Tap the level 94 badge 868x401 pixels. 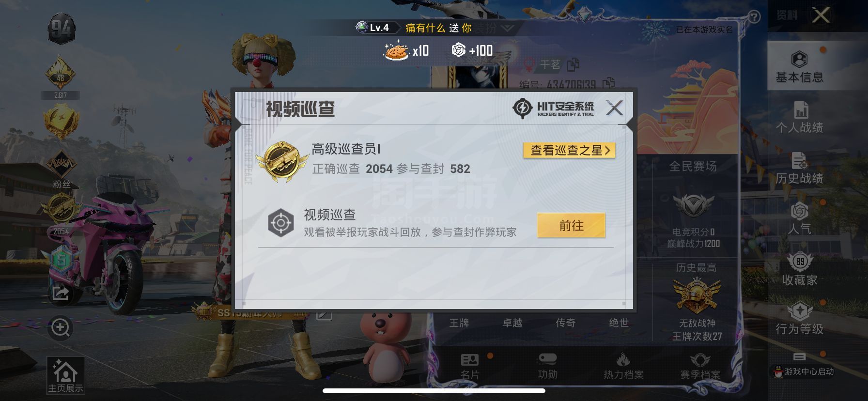click(61, 30)
